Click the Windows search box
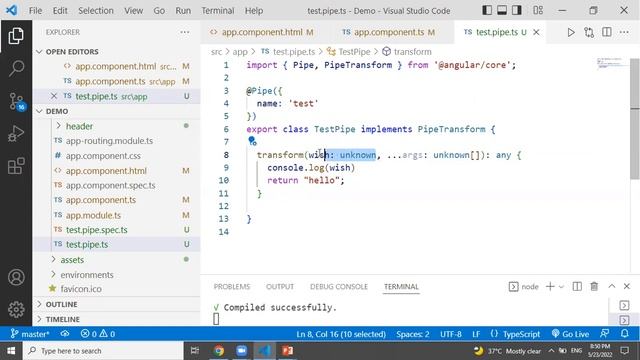The width and height of the screenshot is (640, 360). pyautogui.click(x=103, y=351)
